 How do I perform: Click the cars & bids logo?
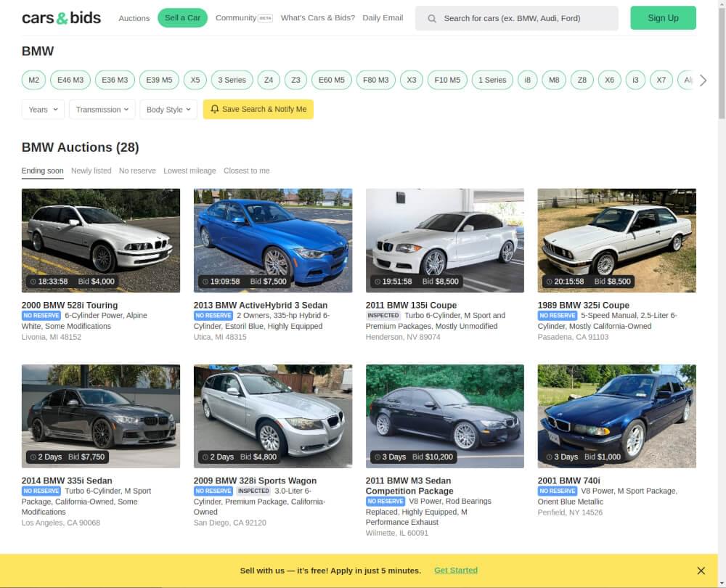coord(61,17)
